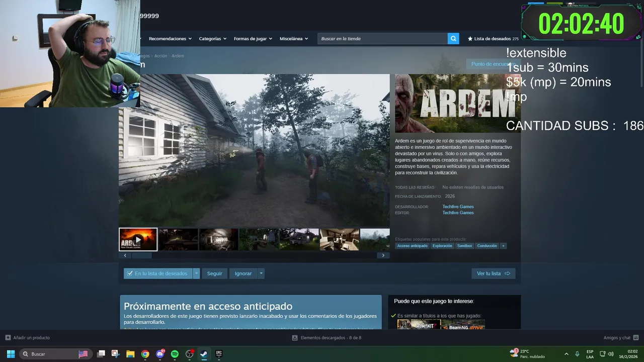This screenshot has width=644, height=362.
Task: Select the Exploración tag
Action: (x=442, y=246)
